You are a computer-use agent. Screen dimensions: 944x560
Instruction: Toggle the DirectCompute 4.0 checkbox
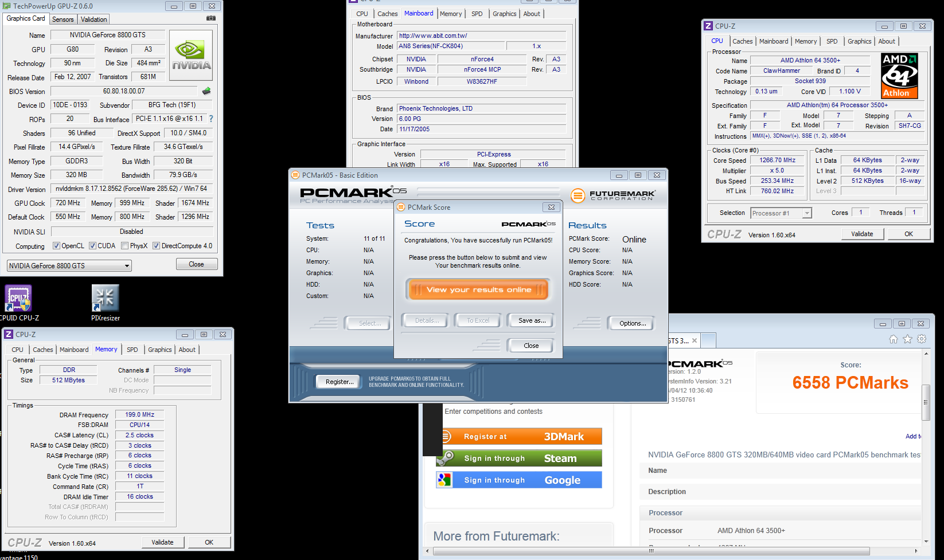156,246
